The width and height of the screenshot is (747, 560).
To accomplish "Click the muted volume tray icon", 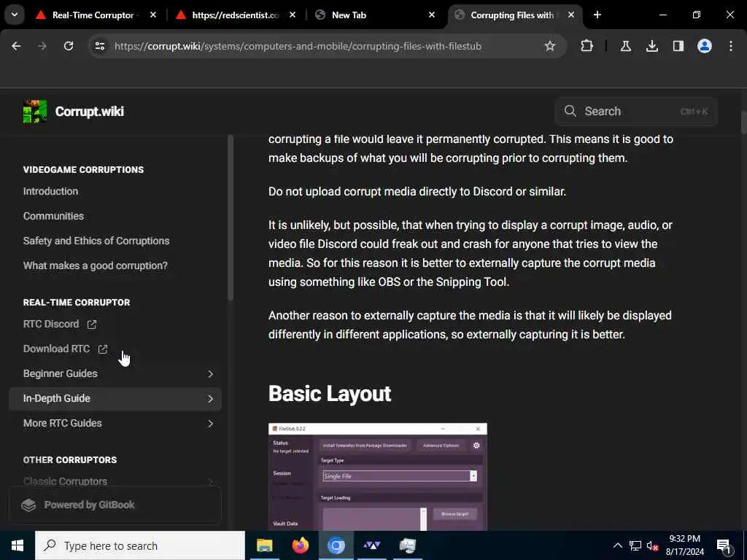I will (x=652, y=545).
